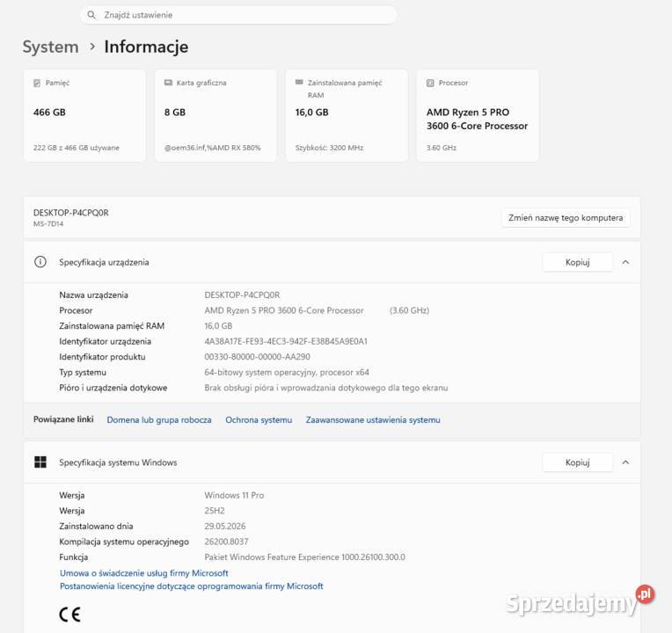Select the DESKTOP-P4CPQ0R computer name header
672x633 pixels.
click(x=71, y=213)
